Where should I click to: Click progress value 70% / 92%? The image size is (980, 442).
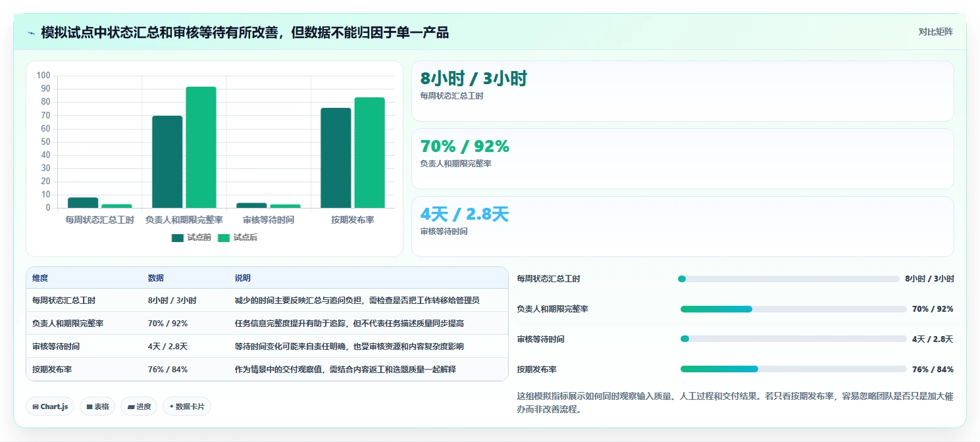coord(933,309)
